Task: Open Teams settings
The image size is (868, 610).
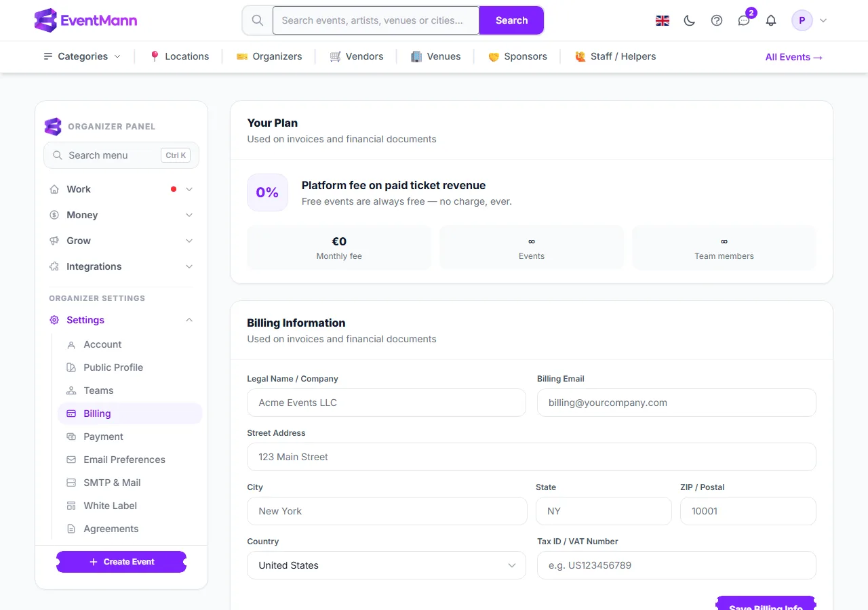Action: point(130,390)
